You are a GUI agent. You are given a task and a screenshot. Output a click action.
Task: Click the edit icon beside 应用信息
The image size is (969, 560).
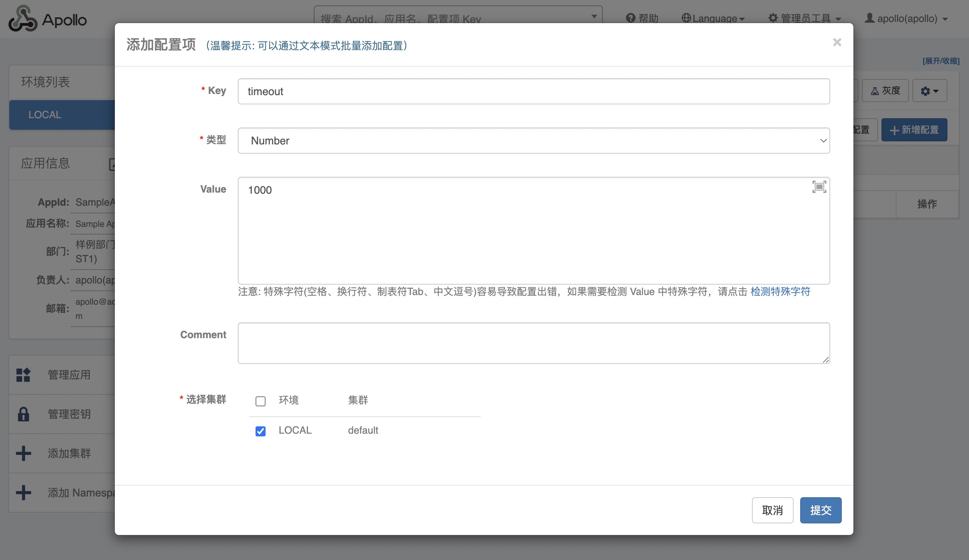click(x=112, y=164)
